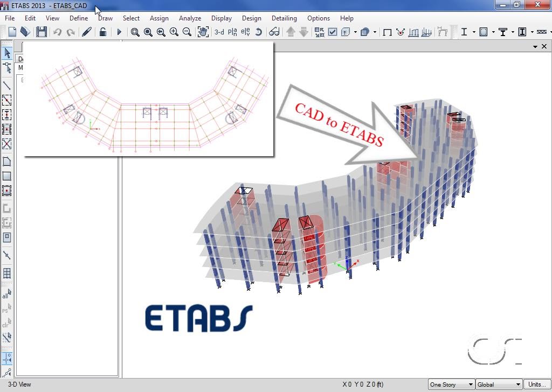Open an existing model file icon
The height and width of the screenshot is (392, 552).
tap(25, 32)
